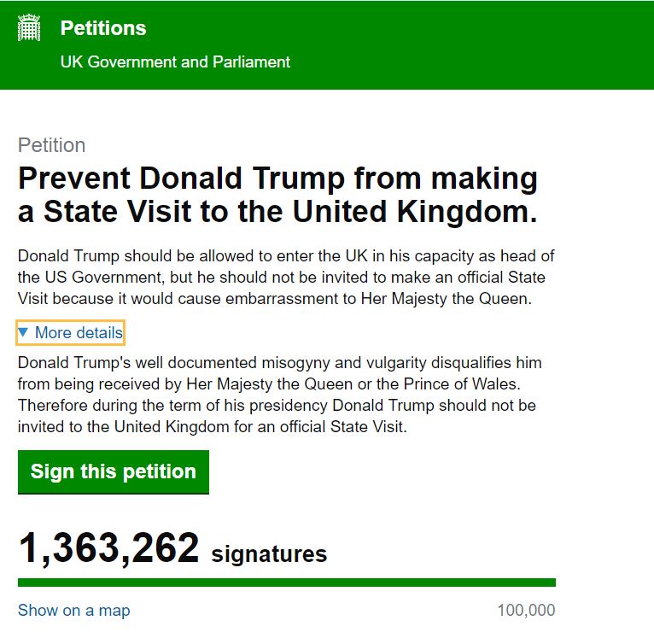The width and height of the screenshot is (654, 644).
Task: Click the Parliament portcullis crest icon
Action: pyautogui.click(x=29, y=28)
